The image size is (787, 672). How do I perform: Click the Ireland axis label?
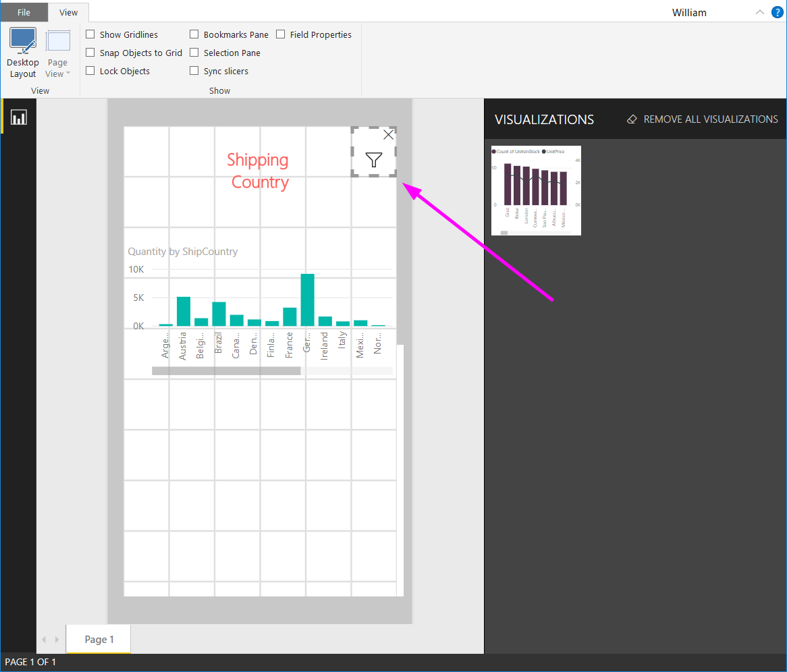tap(324, 346)
